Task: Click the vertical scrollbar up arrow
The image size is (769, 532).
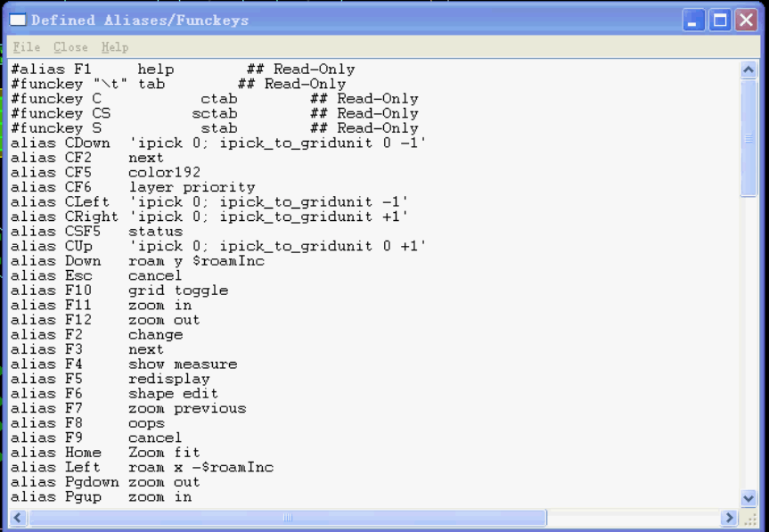Action: 749,70
